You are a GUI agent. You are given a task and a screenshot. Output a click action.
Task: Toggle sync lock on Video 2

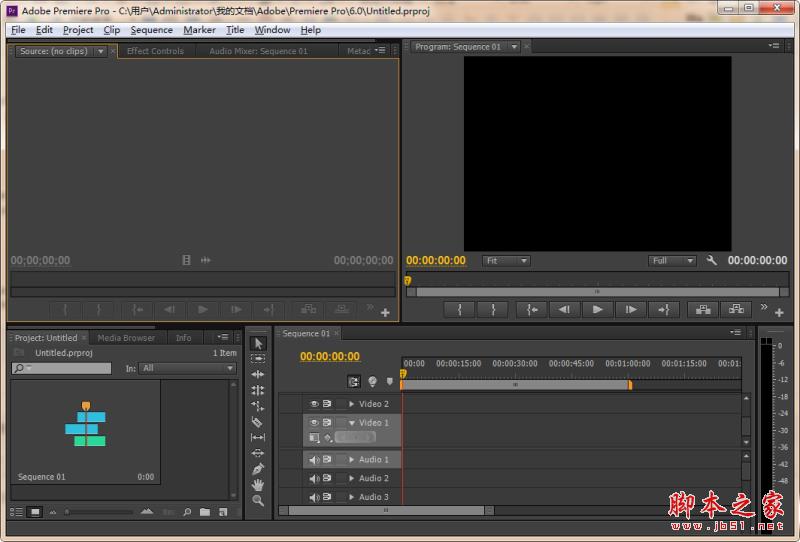pos(327,404)
